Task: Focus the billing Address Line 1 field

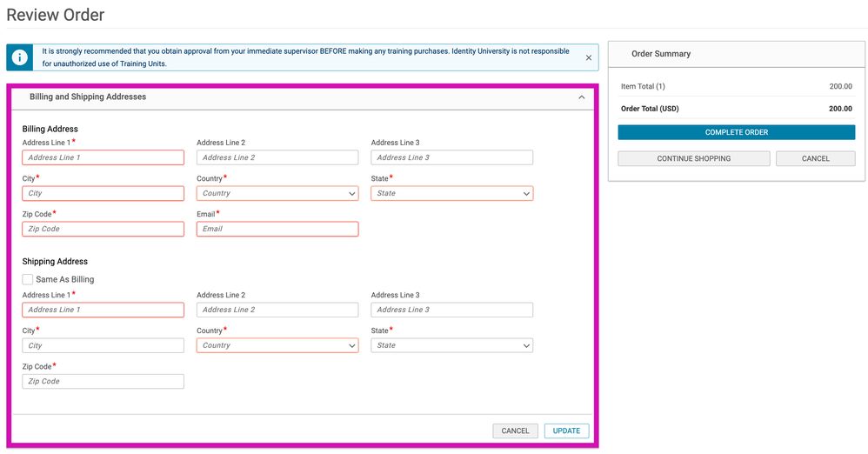Action: tap(103, 157)
